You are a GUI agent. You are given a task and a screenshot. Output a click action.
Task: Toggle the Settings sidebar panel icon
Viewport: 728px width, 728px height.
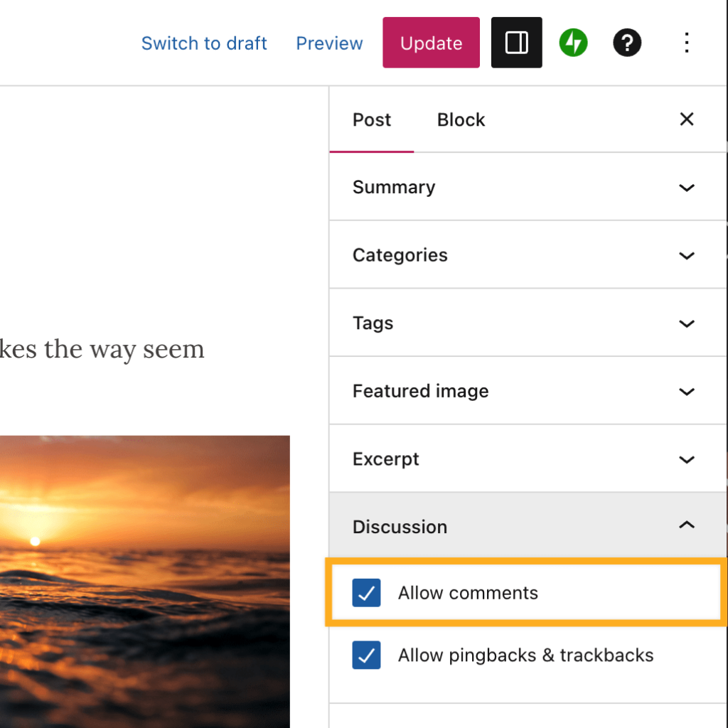pos(516,42)
